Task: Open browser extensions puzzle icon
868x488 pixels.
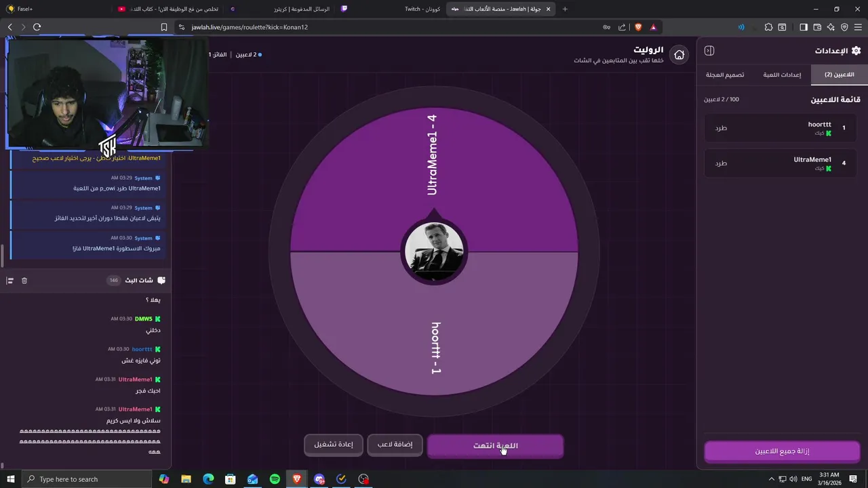Action: 768,27
